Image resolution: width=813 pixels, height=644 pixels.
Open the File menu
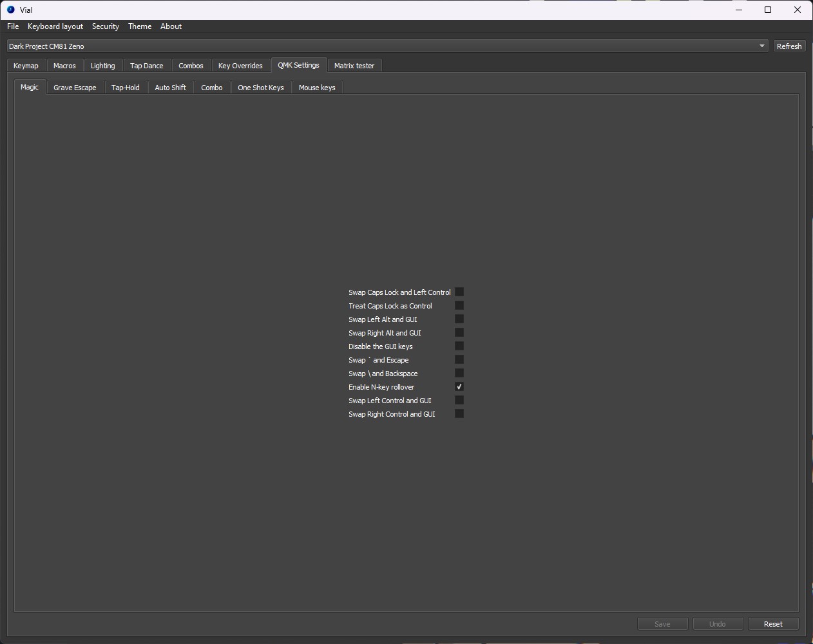(13, 26)
